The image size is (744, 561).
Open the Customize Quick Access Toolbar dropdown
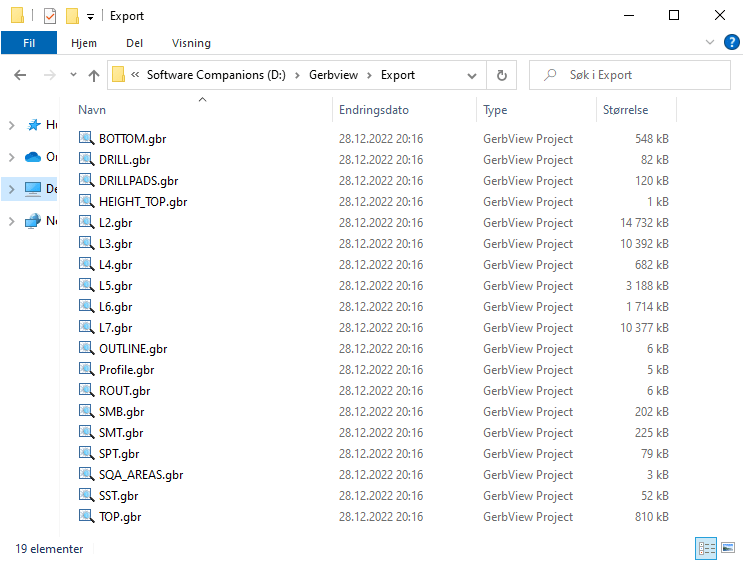90,17
